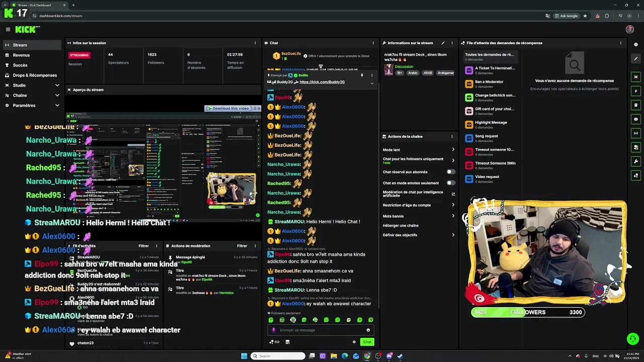This screenshot has width=644, height=362.
Task: Click Ask Google in the address bar
Action: 567,16
